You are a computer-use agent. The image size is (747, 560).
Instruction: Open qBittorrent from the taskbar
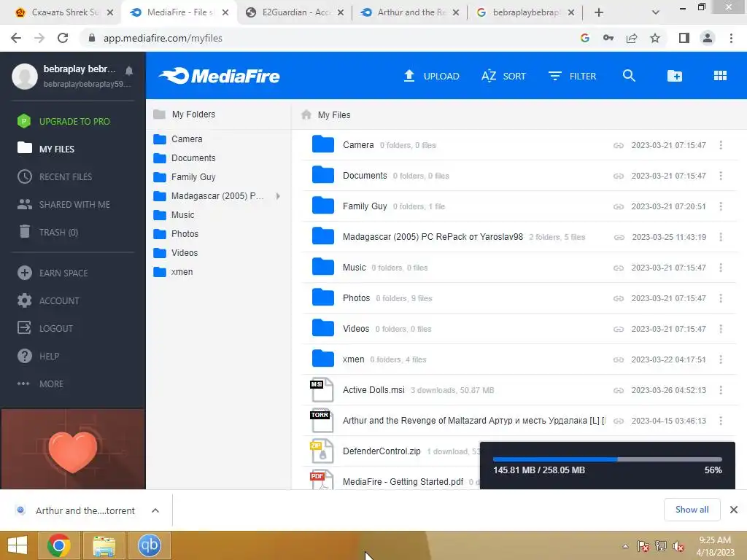[149, 545]
